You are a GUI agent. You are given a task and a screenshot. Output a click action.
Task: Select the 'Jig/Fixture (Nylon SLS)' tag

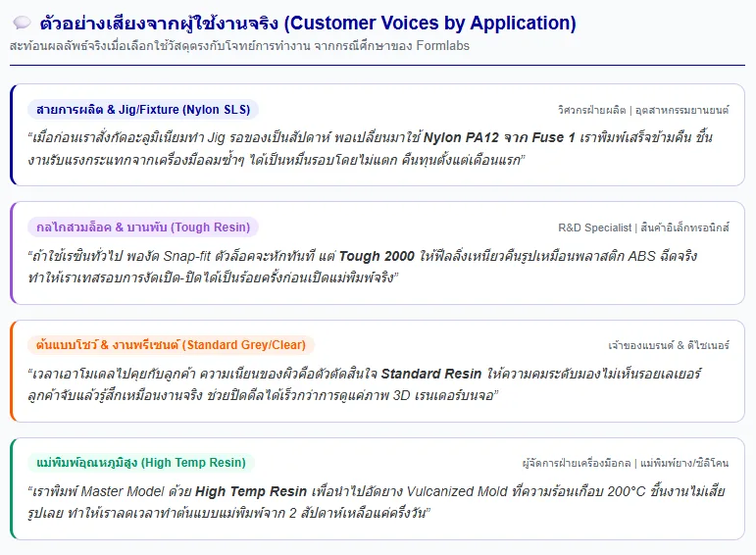[x=143, y=110]
